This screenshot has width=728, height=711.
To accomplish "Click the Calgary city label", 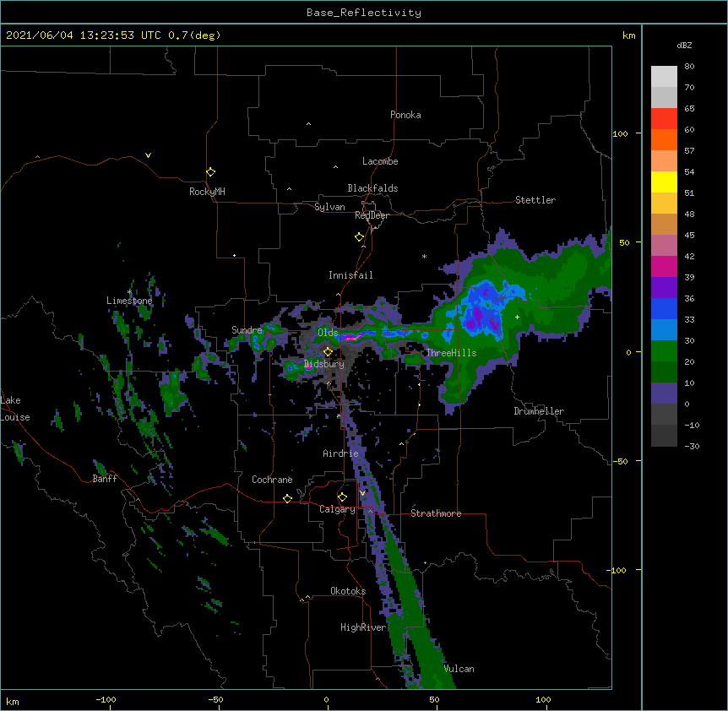I will tap(337, 509).
